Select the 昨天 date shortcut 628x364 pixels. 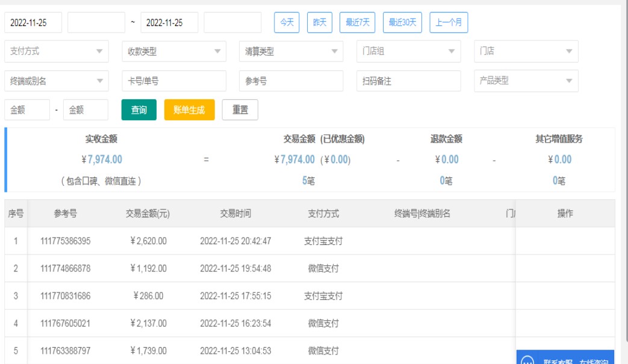(320, 23)
